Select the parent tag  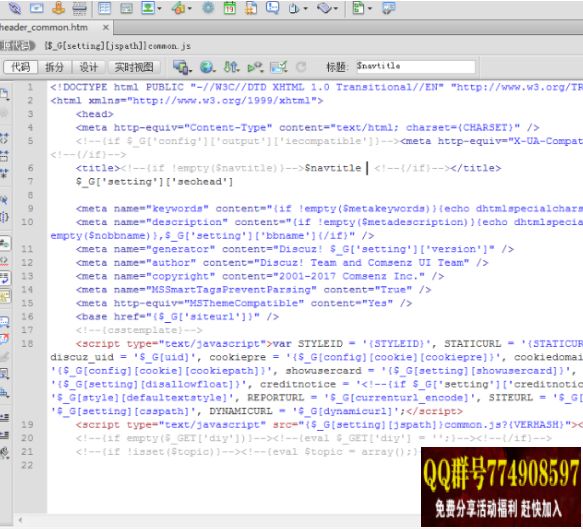pos(4,200)
